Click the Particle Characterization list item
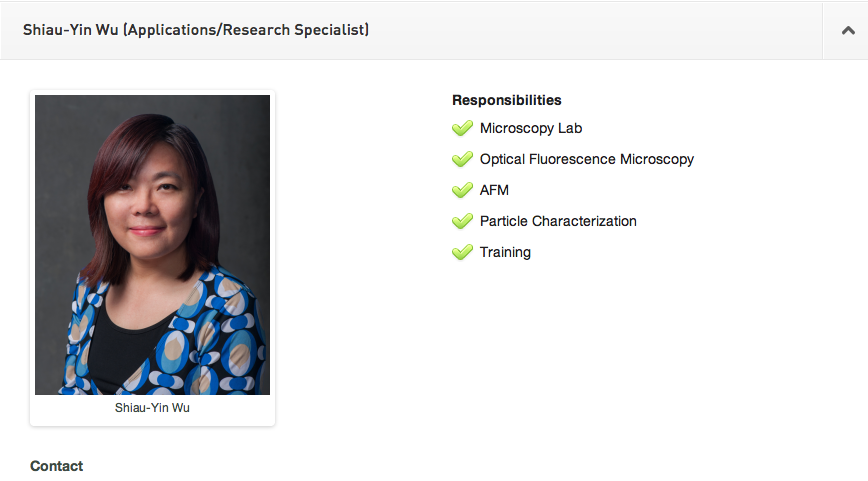 point(558,221)
